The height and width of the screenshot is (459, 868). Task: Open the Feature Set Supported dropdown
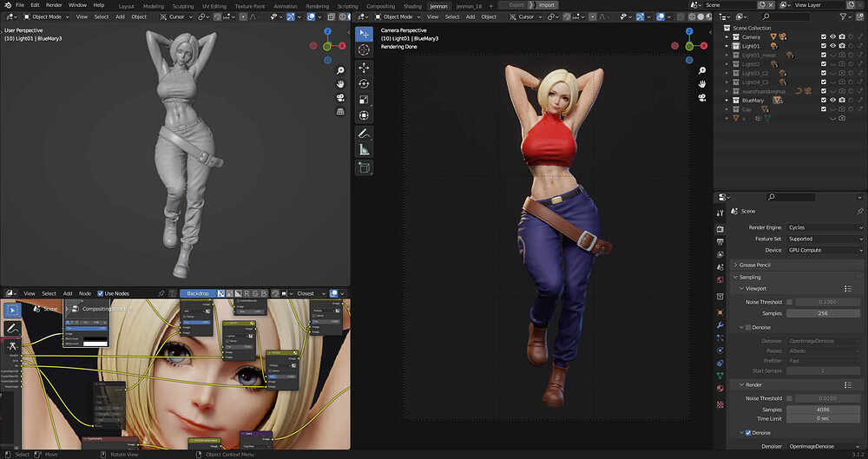point(825,239)
